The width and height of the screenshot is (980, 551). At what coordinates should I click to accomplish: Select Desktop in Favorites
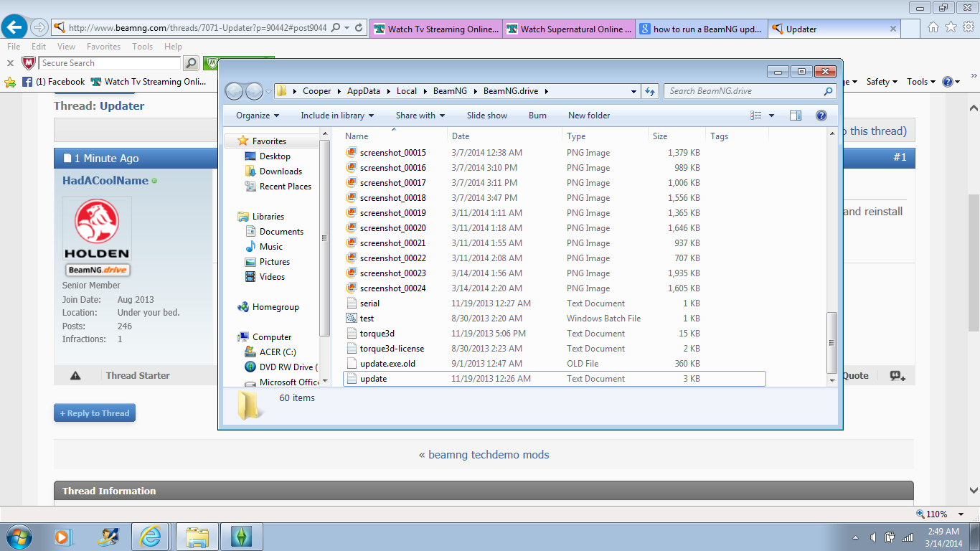[275, 156]
